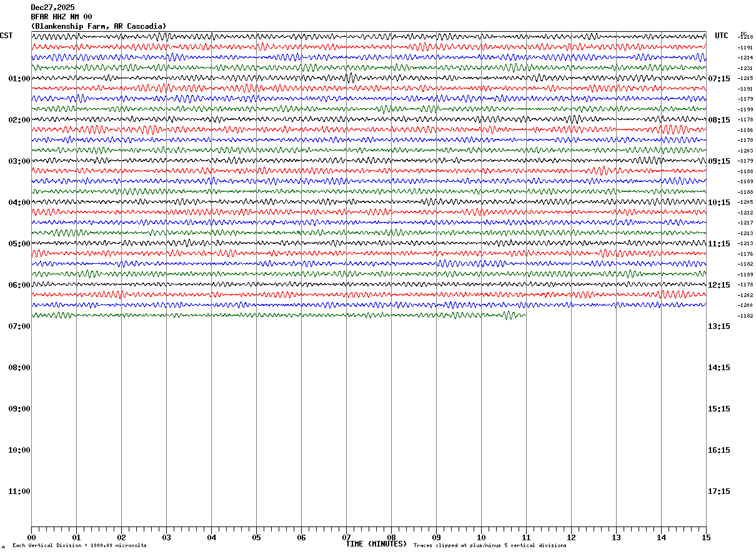Click the CST timezone label
This screenshot has width=756, height=554.
click(x=6, y=36)
